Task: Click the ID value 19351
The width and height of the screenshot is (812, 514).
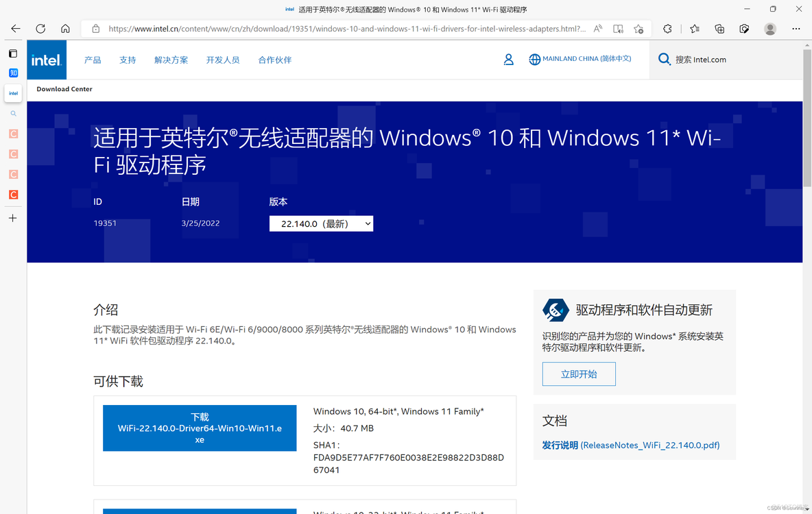Action: pos(105,223)
